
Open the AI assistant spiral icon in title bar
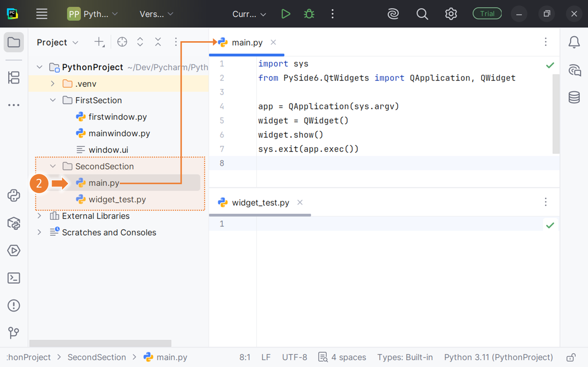[x=393, y=14]
